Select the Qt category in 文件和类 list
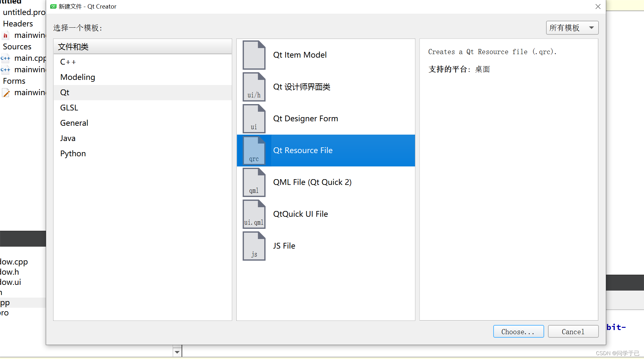Screen dimensions: 644x359 click(x=65, y=92)
